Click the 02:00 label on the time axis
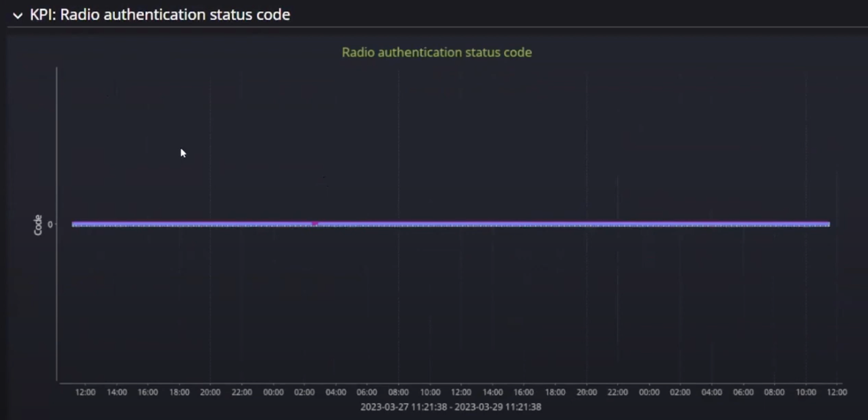 (x=304, y=392)
